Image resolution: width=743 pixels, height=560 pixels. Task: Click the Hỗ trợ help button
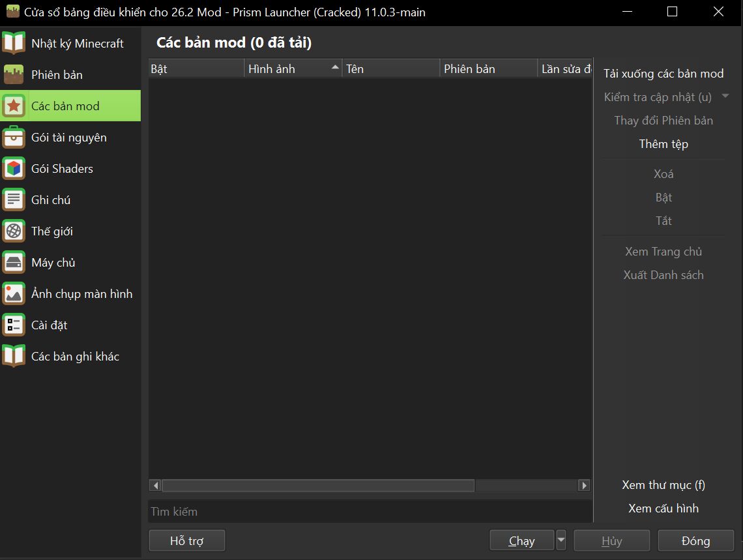click(186, 540)
